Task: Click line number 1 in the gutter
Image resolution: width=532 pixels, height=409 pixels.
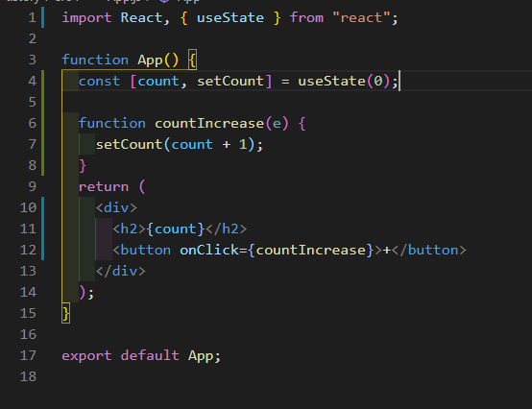Action: [33, 17]
